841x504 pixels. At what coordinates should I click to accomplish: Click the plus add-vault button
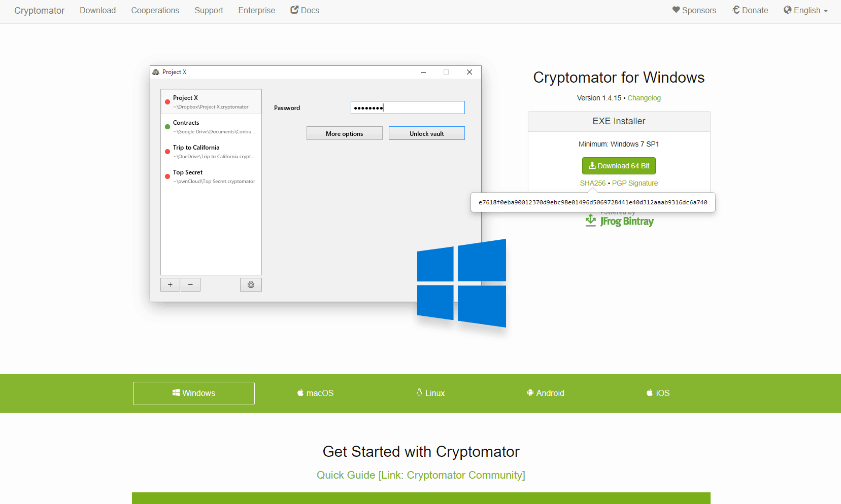point(170,285)
